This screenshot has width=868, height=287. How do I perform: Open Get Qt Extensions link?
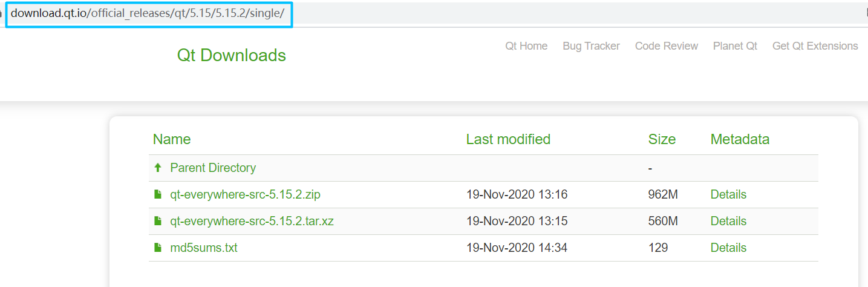click(x=815, y=46)
